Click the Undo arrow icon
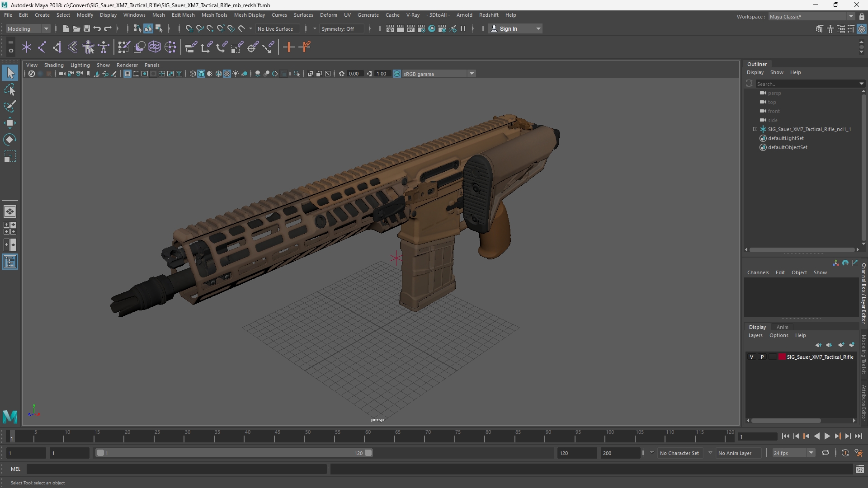Screen dimensions: 868x488 [x=97, y=28]
